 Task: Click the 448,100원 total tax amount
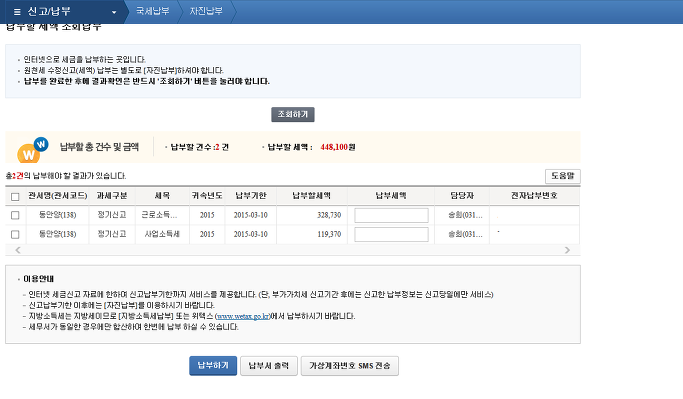pos(338,147)
